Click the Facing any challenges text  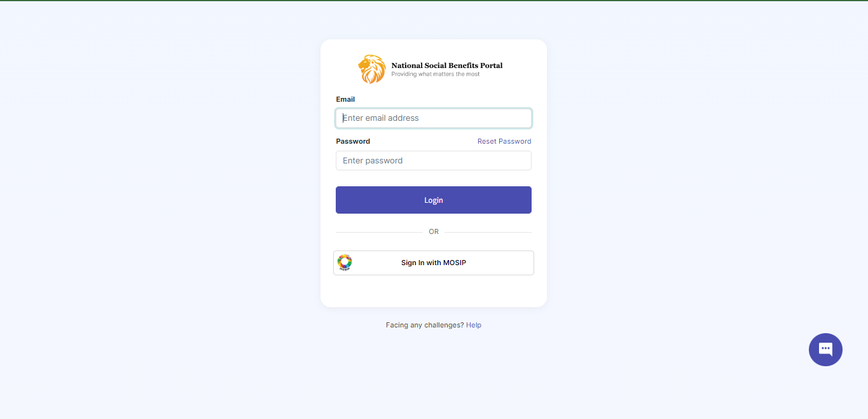pyautogui.click(x=424, y=325)
